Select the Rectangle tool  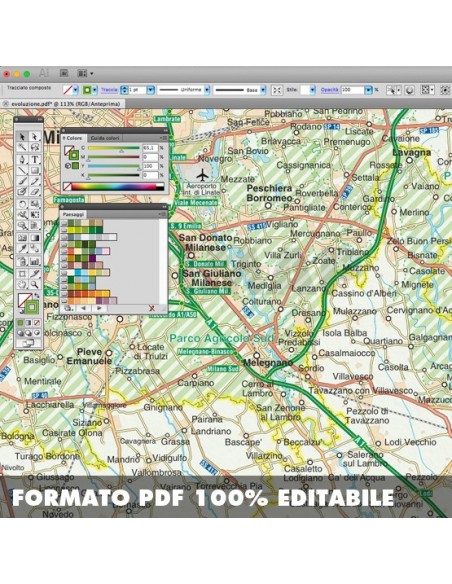(x=35, y=171)
